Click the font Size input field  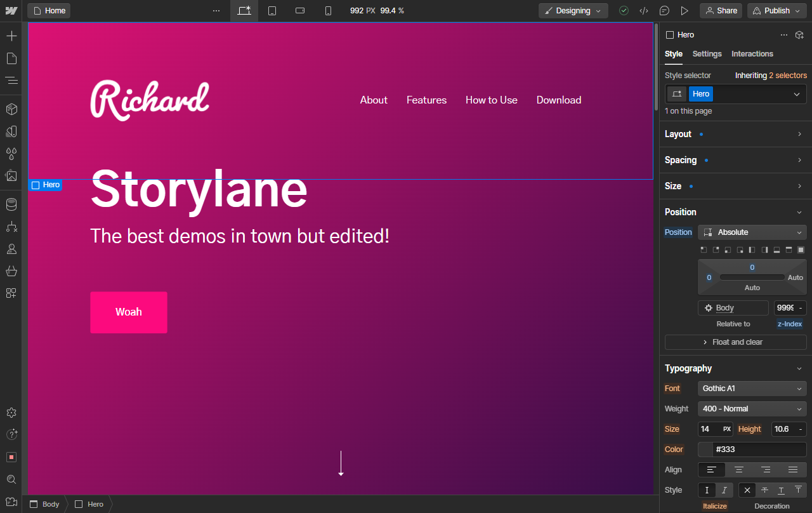click(x=716, y=429)
